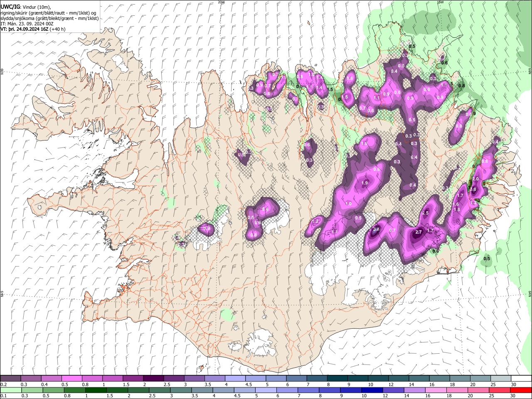Click the '2.5' precipitation value on map
Screen dimensions: 532x399
[x=425, y=213]
